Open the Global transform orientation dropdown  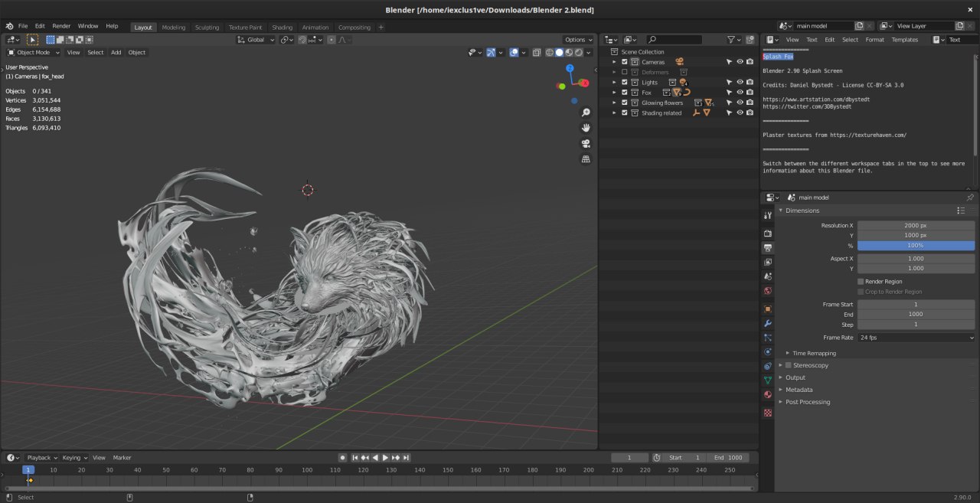click(x=255, y=40)
